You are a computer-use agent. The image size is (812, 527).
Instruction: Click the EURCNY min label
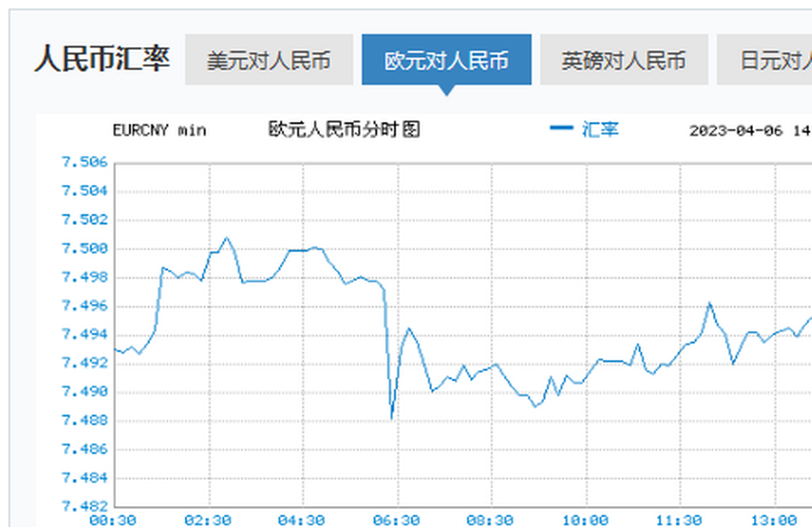pyautogui.click(x=159, y=131)
